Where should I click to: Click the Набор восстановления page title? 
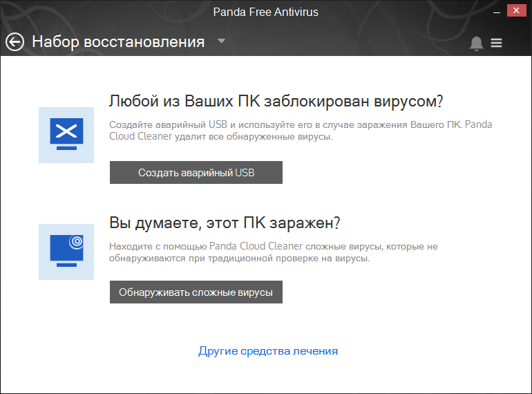tap(118, 41)
